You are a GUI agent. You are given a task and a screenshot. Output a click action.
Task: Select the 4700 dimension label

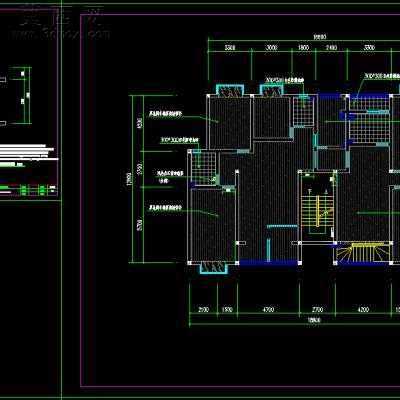click(268, 310)
